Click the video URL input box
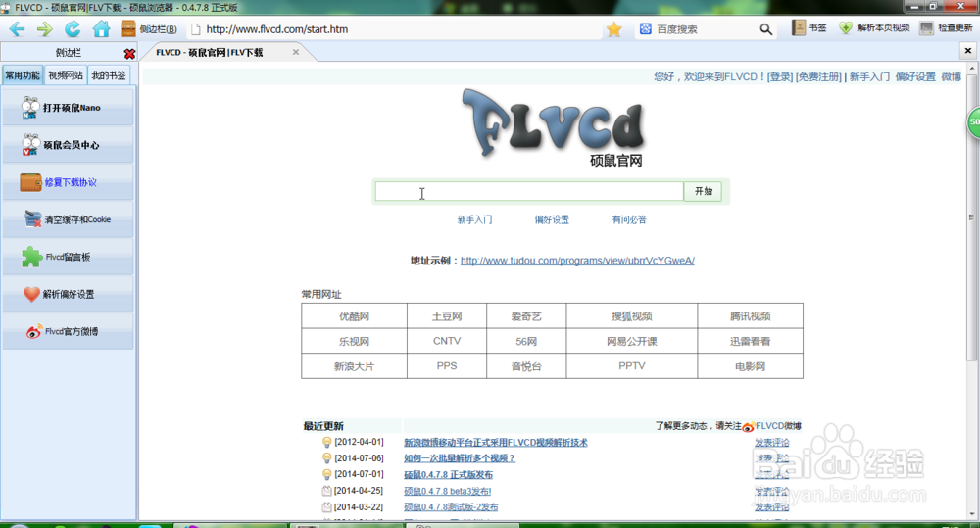This screenshot has width=980, height=528. tap(529, 191)
